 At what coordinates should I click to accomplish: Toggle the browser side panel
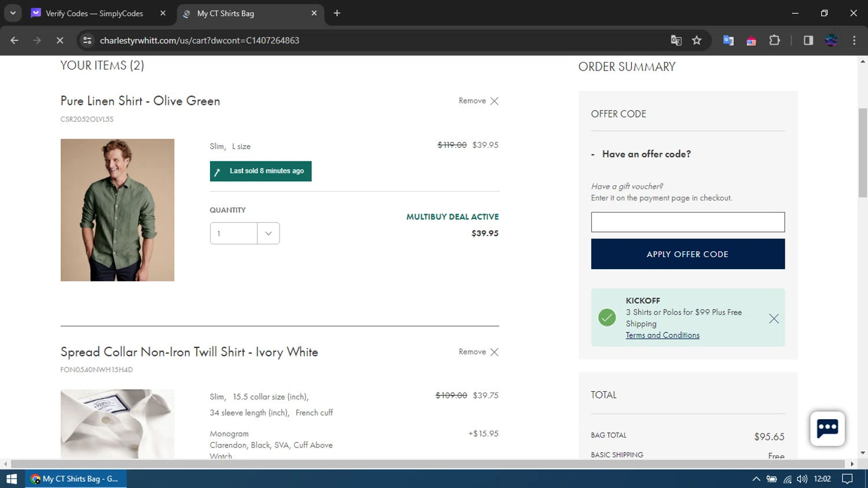(x=808, y=41)
